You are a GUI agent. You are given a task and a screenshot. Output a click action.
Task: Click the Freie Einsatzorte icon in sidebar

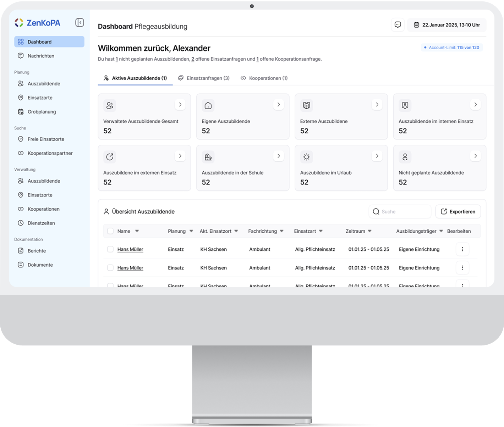tap(21, 139)
